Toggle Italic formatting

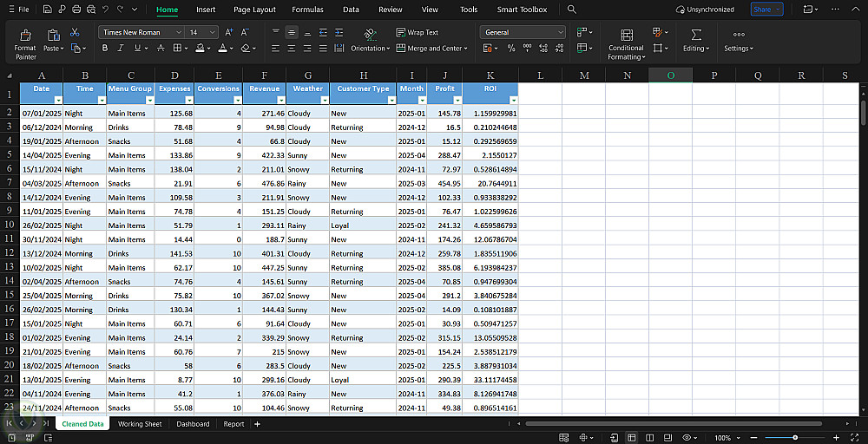(121, 49)
